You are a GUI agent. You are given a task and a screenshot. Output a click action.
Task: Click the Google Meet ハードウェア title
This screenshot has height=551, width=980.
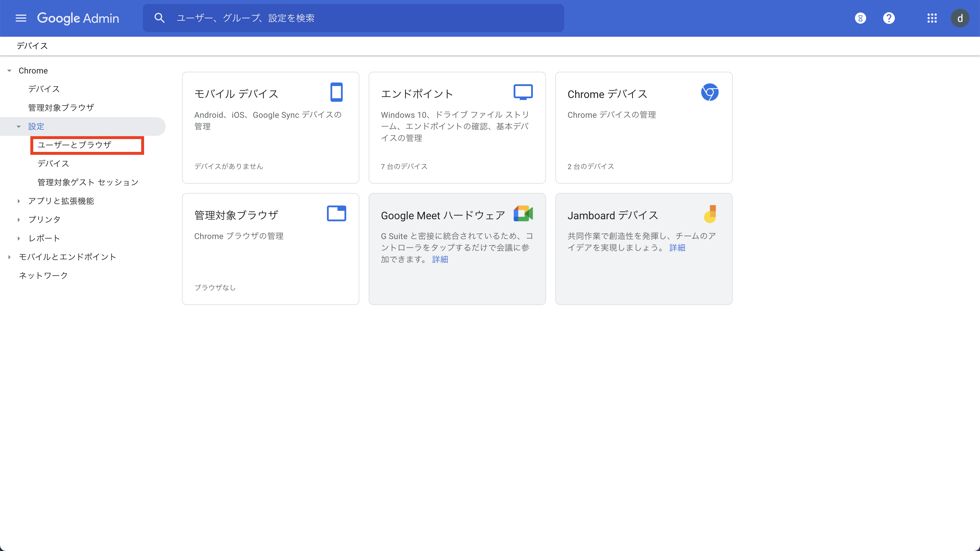[x=443, y=215]
